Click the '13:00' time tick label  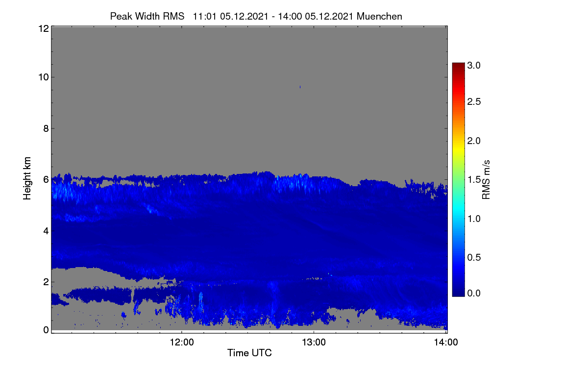pyautogui.click(x=314, y=343)
